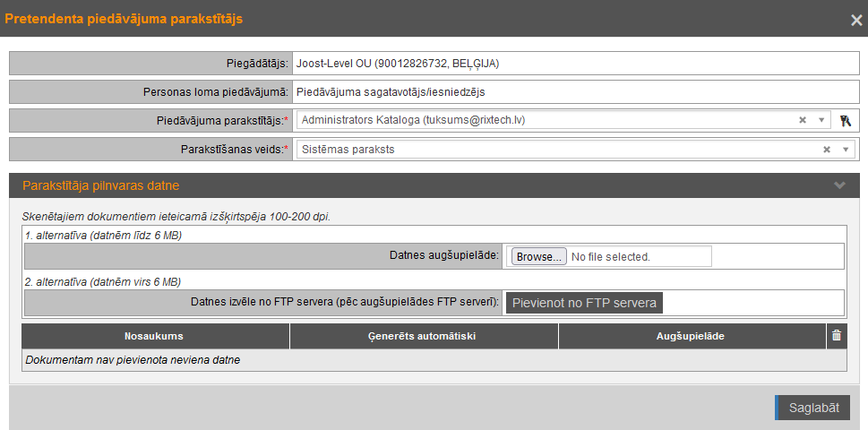Click Nosaukums column header
Image resolution: width=868 pixels, height=430 pixels.
click(x=154, y=337)
